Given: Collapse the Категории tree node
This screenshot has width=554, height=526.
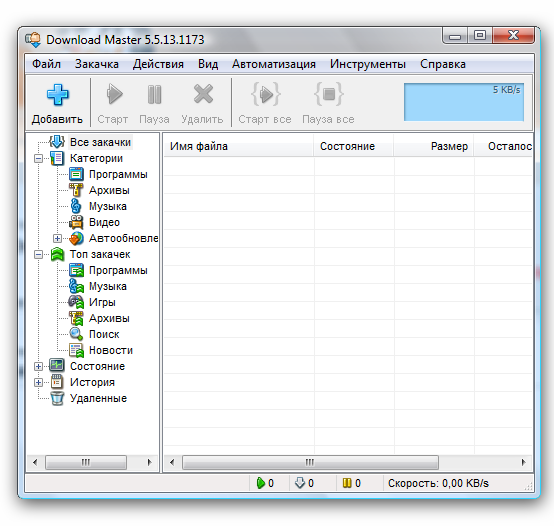Looking at the screenshot, I should pyautogui.click(x=39, y=158).
